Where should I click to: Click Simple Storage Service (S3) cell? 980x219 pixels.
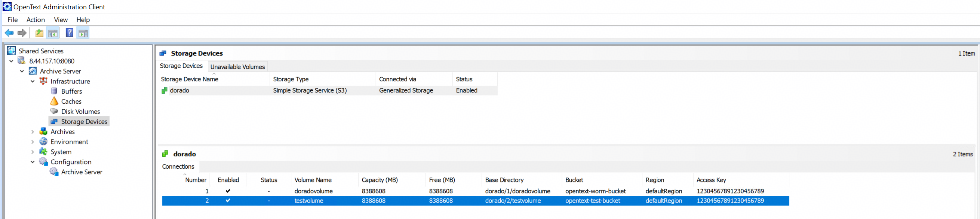pyautogui.click(x=310, y=90)
